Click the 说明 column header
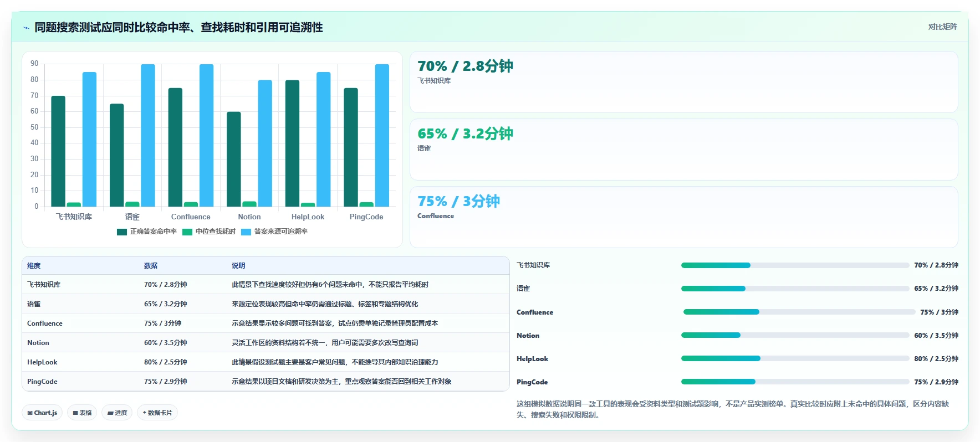980x442 pixels. tap(238, 266)
